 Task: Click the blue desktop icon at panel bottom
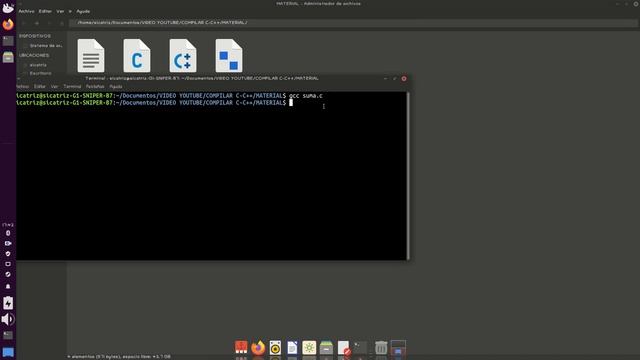click(x=8, y=352)
